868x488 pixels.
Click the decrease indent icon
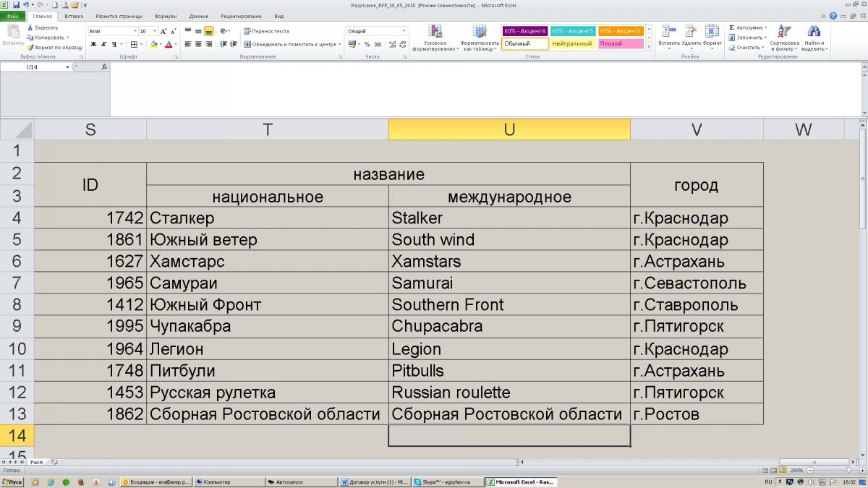[223, 44]
